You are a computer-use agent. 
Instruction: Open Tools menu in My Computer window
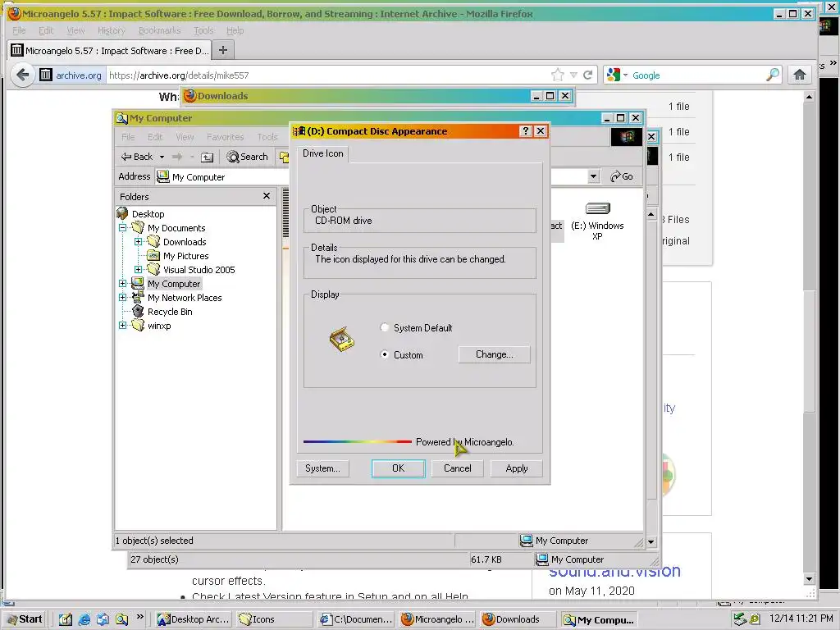tap(267, 137)
